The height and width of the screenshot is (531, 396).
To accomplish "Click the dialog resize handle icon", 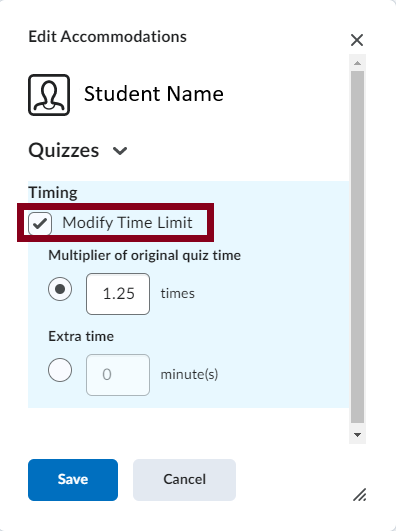I will coord(359,495).
